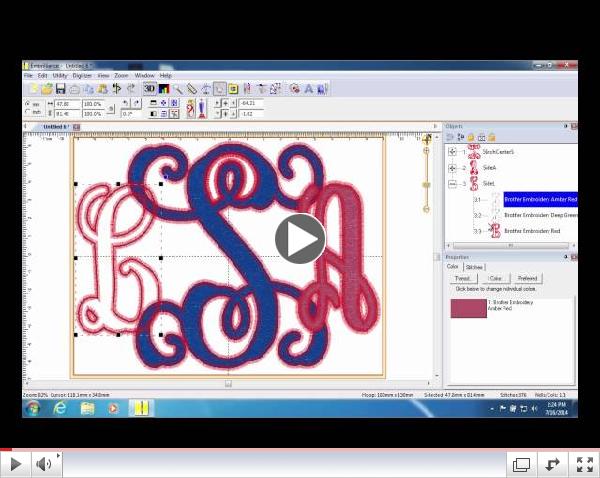Select Brother Embroidery Amber Red tree row
The height and width of the screenshot is (478, 600).
pyautogui.click(x=540, y=199)
